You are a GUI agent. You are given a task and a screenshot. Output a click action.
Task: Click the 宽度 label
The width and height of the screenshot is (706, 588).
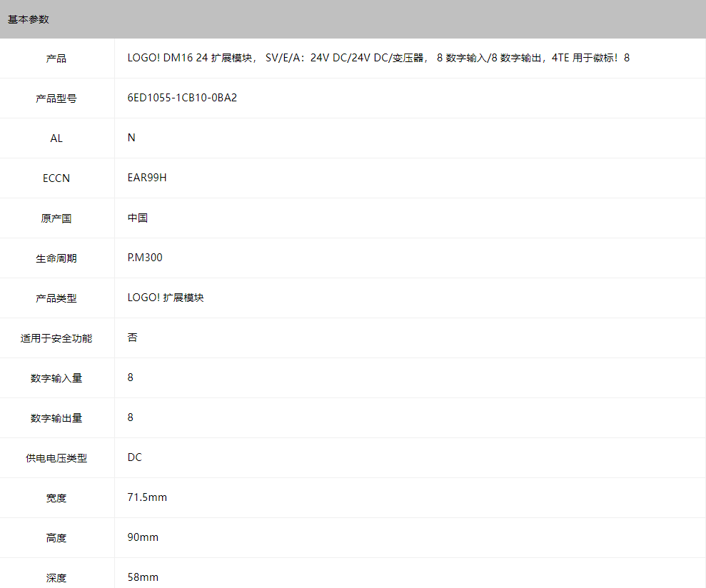point(56,498)
